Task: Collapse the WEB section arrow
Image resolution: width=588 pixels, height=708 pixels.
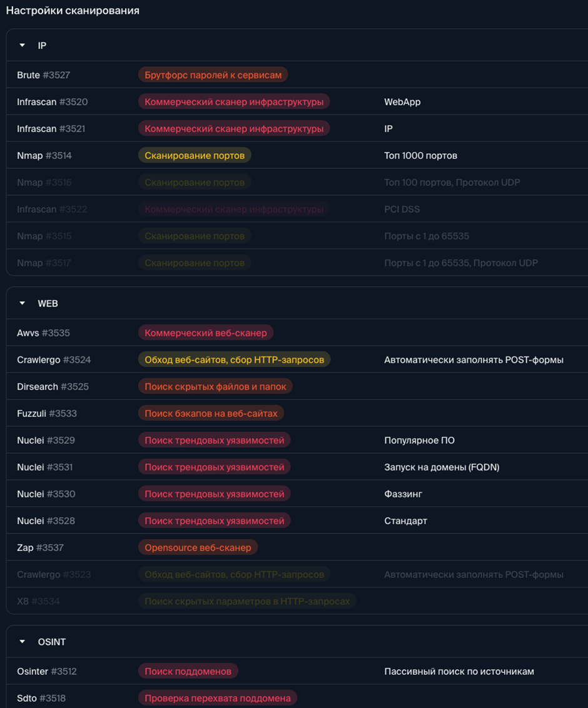Action: pyautogui.click(x=23, y=303)
